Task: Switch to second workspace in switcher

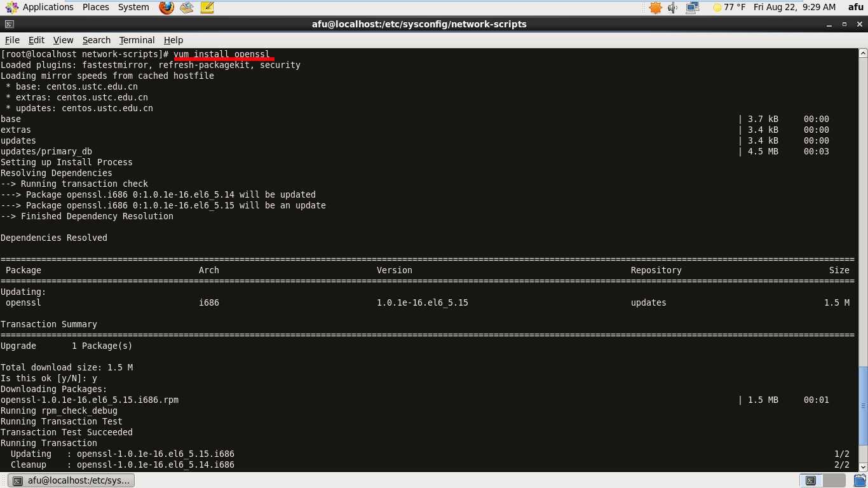Action: click(x=833, y=480)
